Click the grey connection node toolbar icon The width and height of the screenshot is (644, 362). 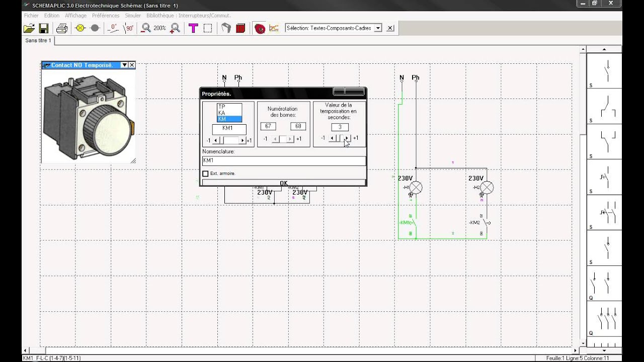94,28
